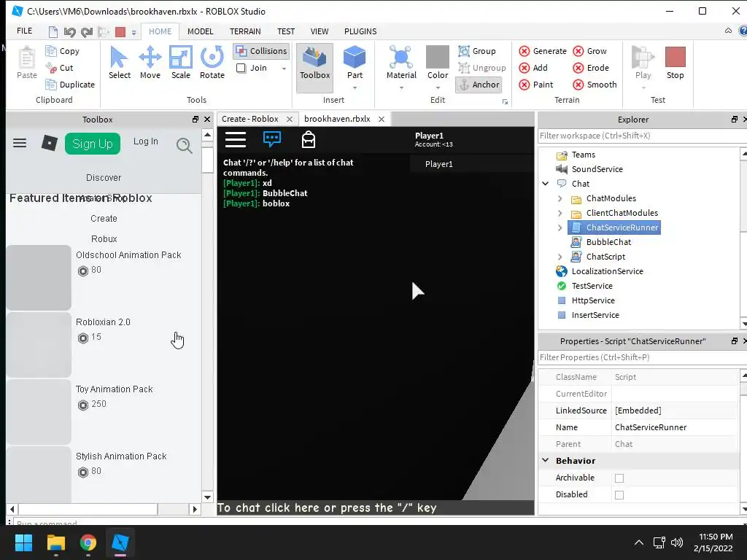Duplicate the selected object
The width and height of the screenshot is (747, 560).
[70, 85]
